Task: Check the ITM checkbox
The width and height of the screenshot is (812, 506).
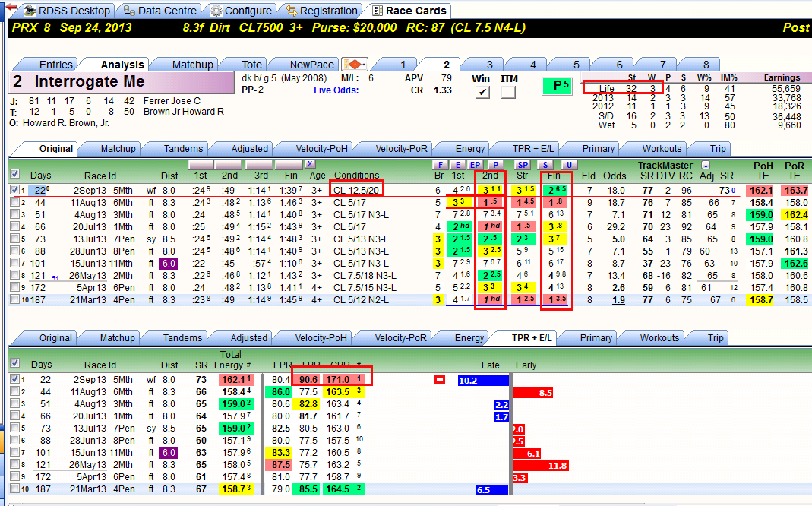Action: pos(508,92)
